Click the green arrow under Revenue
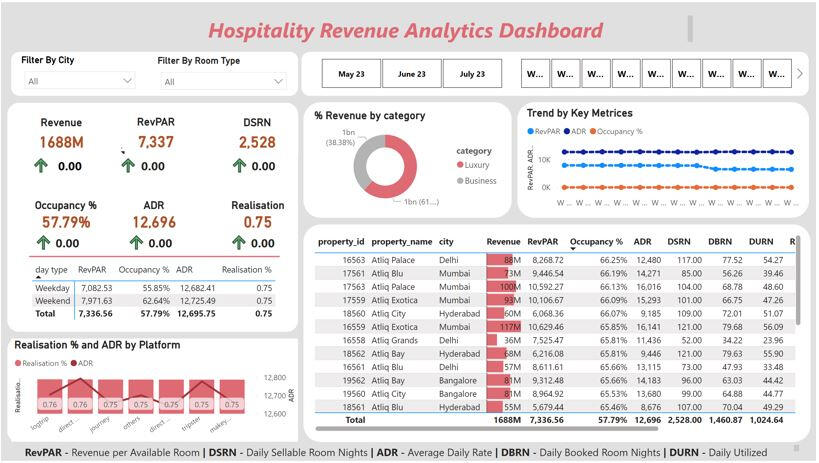 coord(43,166)
